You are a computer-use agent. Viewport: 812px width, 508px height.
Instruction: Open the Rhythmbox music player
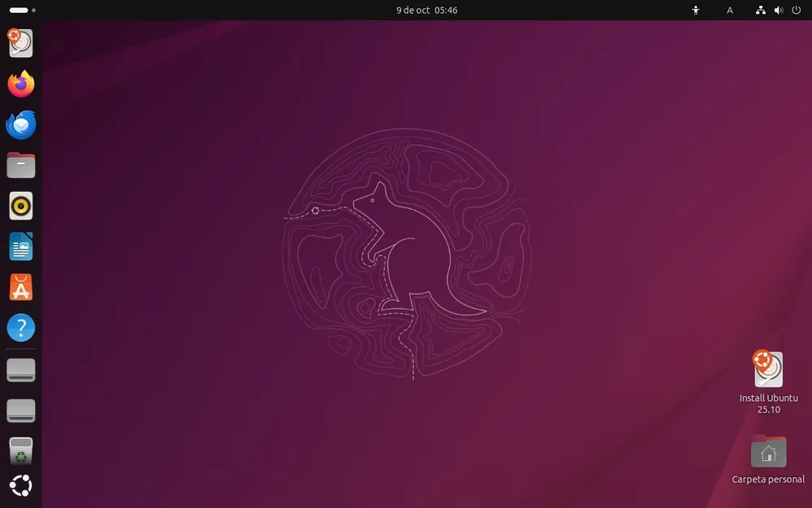pos(20,206)
